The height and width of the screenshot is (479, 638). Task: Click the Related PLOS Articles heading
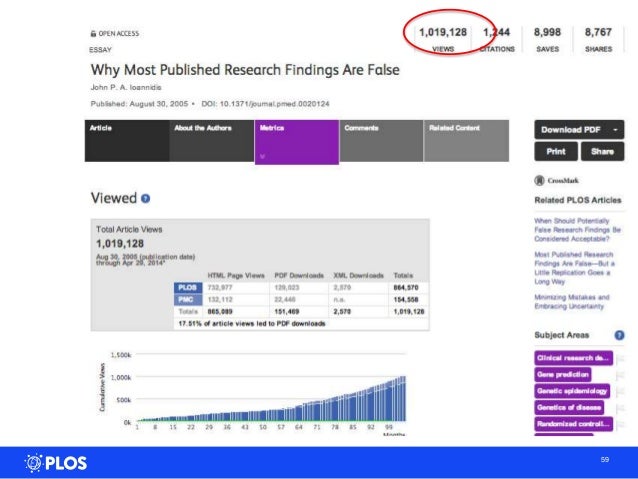pyautogui.click(x=578, y=200)
